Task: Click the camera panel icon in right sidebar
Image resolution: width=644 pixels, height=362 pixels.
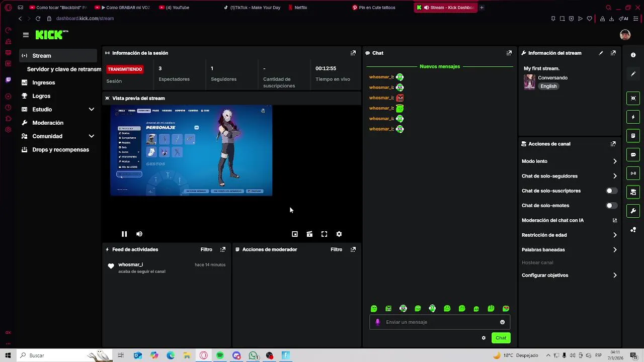Action: 633,192
